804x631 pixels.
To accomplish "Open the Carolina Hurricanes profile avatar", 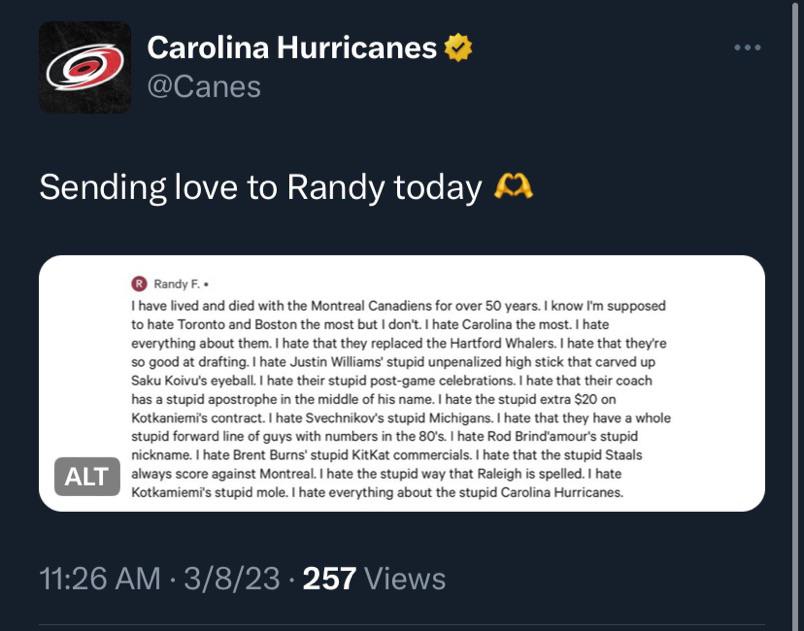I will [85, 67].
